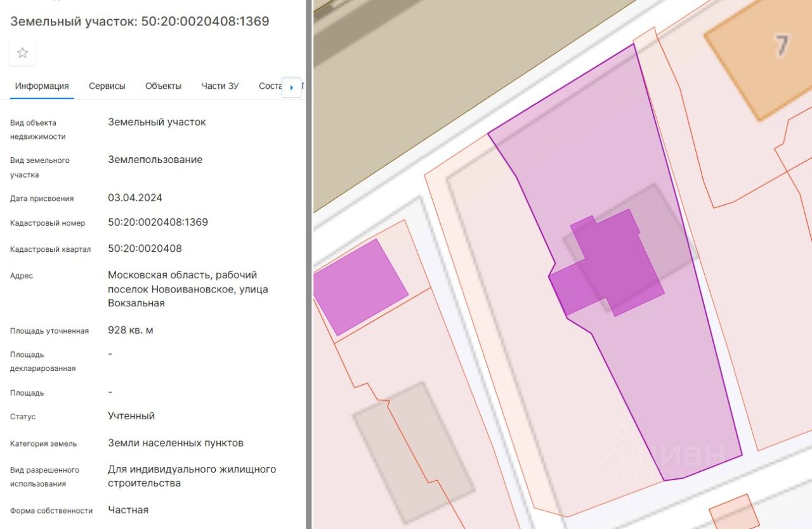Click the Площадь уточненная label
This screenshot has width=812, height=529.
tap(49, 331)
